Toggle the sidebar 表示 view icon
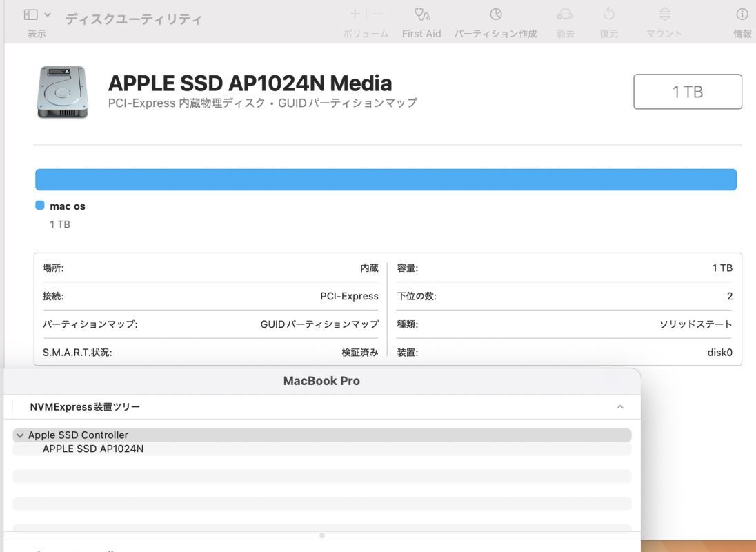The height and width of the screenshot is (552, 756). 31,14
